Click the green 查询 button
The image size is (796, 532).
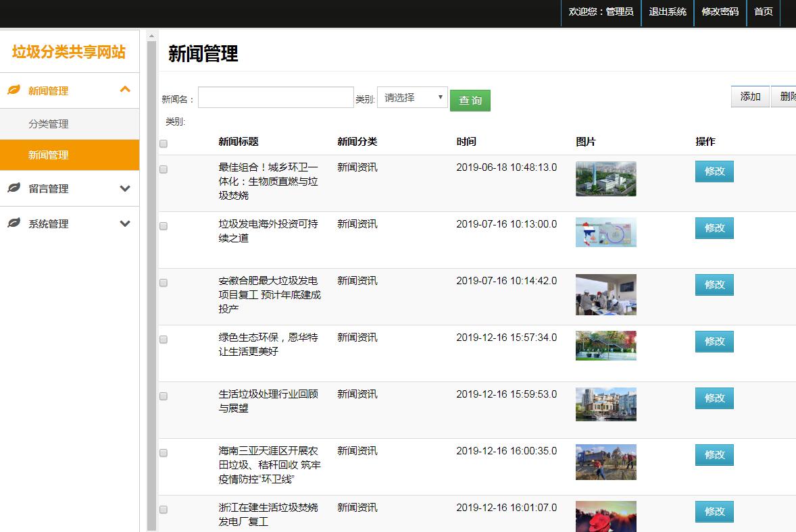click(x=470, y=101)
